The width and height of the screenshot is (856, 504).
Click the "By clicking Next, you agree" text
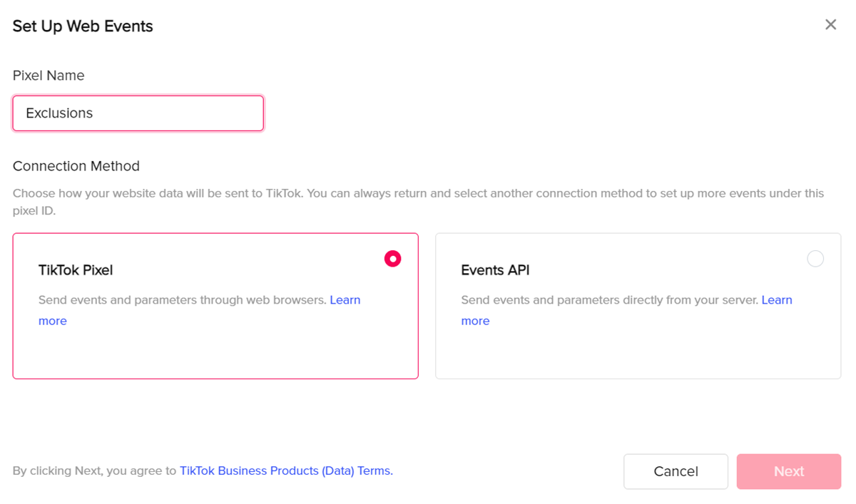click(94, 470)
